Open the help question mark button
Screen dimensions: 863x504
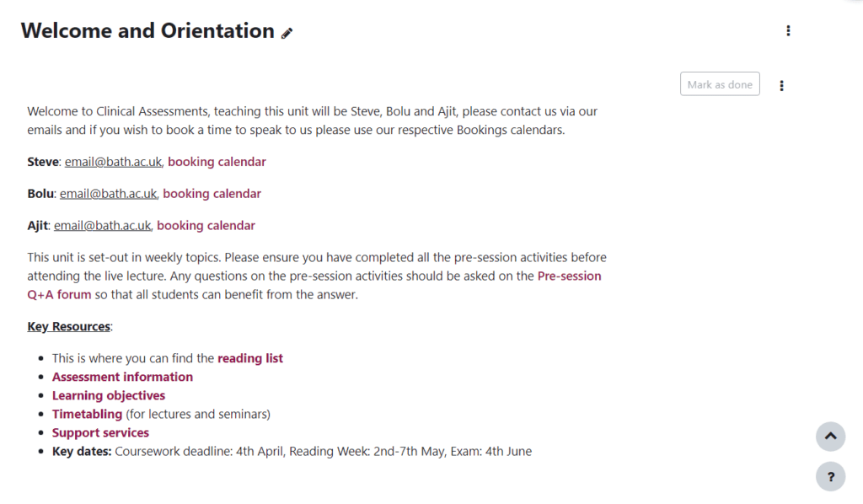pos(830,477)
